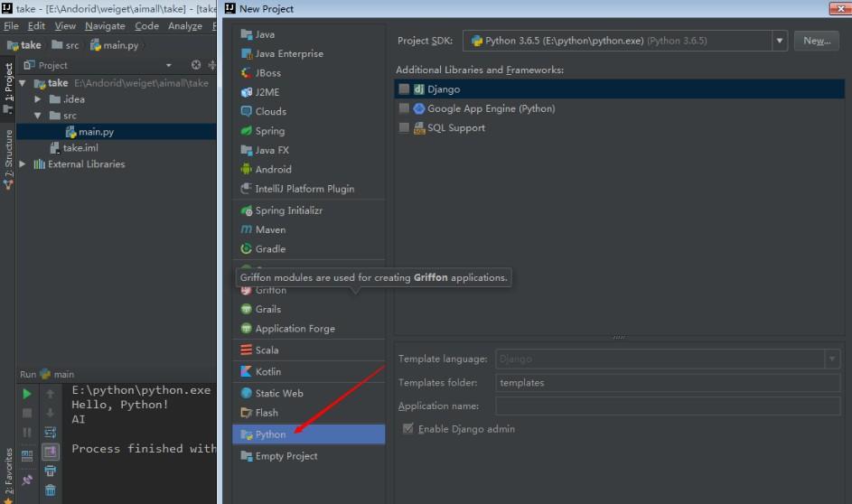Click soft-wrap icon in Run panel
The height and width of the screenshot is (504, 852).
tap(50, 433)
